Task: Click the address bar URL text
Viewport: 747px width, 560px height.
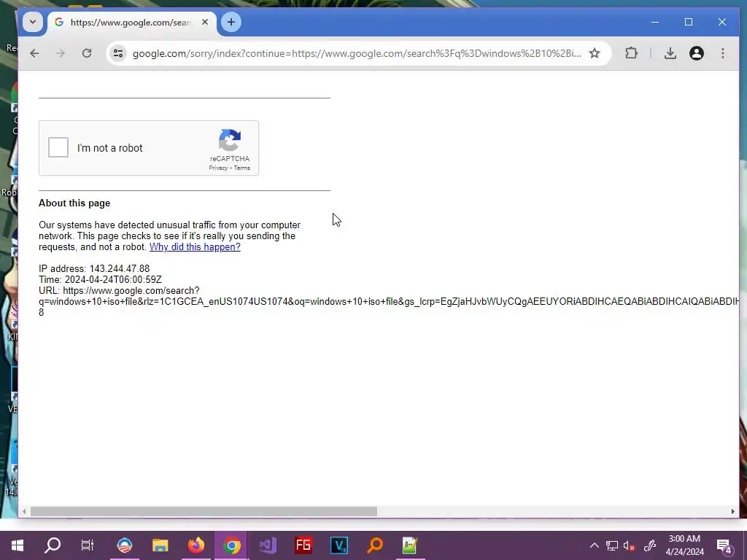Action: 357,53
